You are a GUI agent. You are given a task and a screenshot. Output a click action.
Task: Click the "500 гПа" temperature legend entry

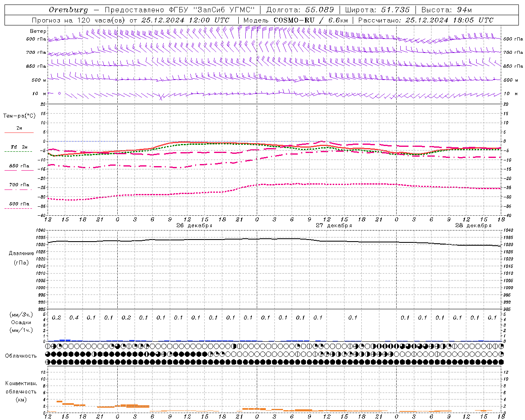(19, 204)
